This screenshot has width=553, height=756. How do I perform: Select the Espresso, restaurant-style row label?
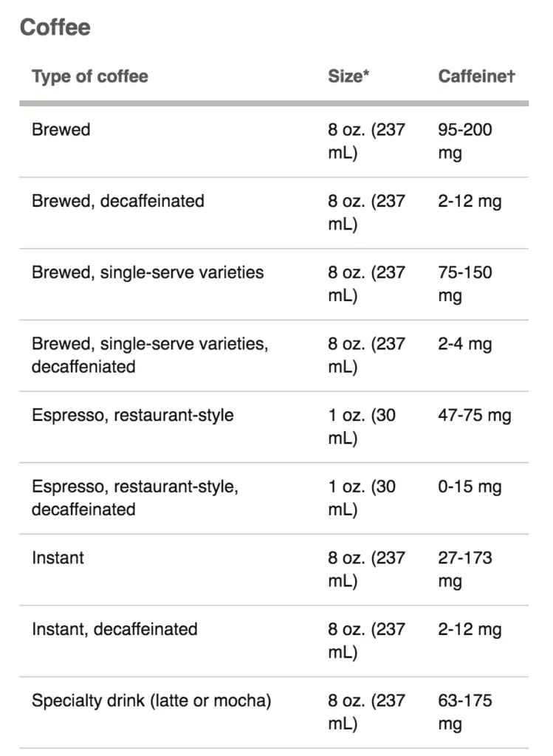coord(133,415)
